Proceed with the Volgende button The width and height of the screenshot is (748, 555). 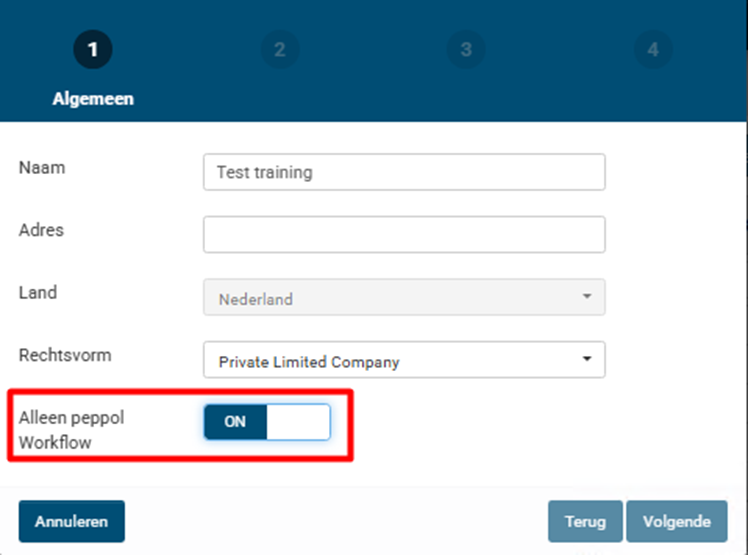pyautogui.click(x=677, y=521)
